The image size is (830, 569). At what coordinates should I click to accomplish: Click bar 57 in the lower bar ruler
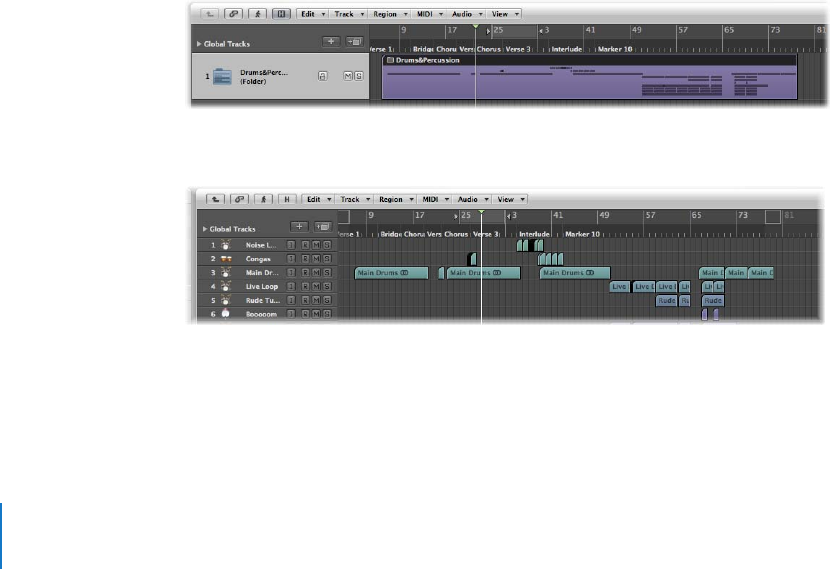651,215
